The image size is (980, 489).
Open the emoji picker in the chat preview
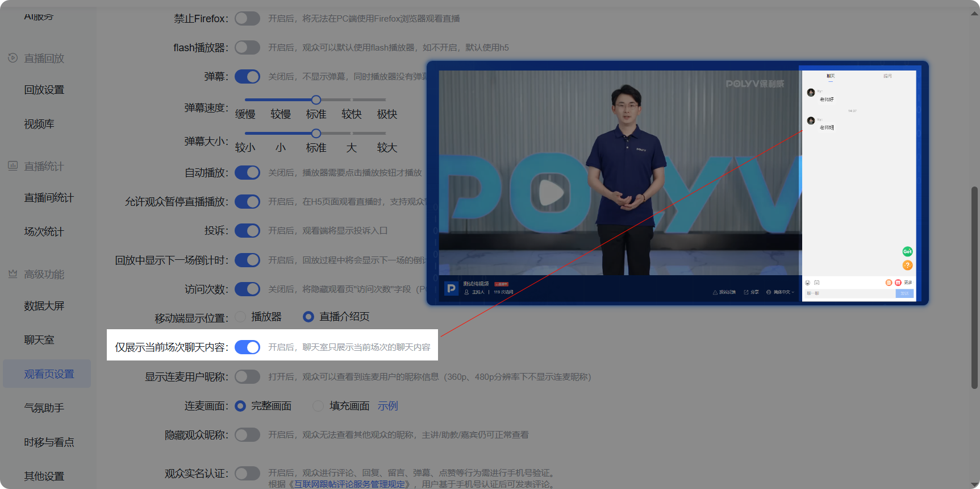coord(808,283)
